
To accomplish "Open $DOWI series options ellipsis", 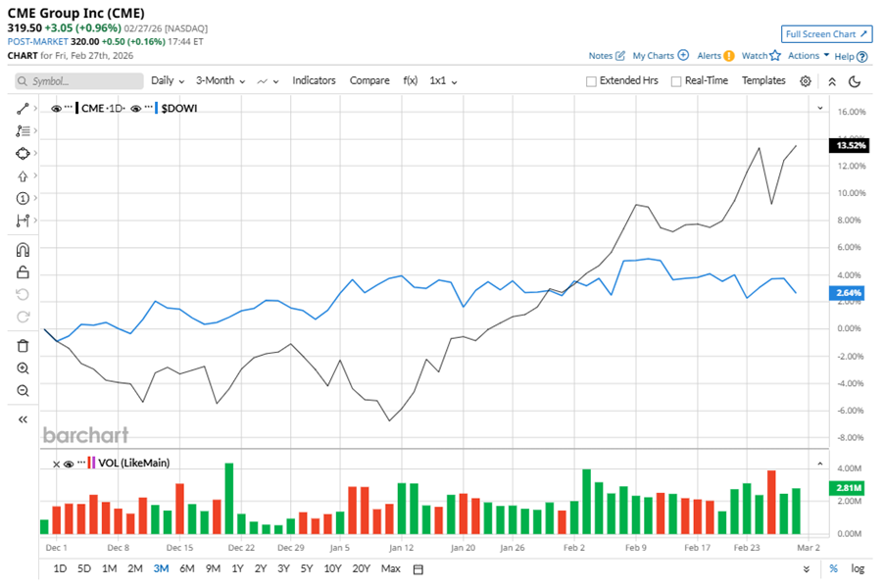I will [x=148, y=107].
